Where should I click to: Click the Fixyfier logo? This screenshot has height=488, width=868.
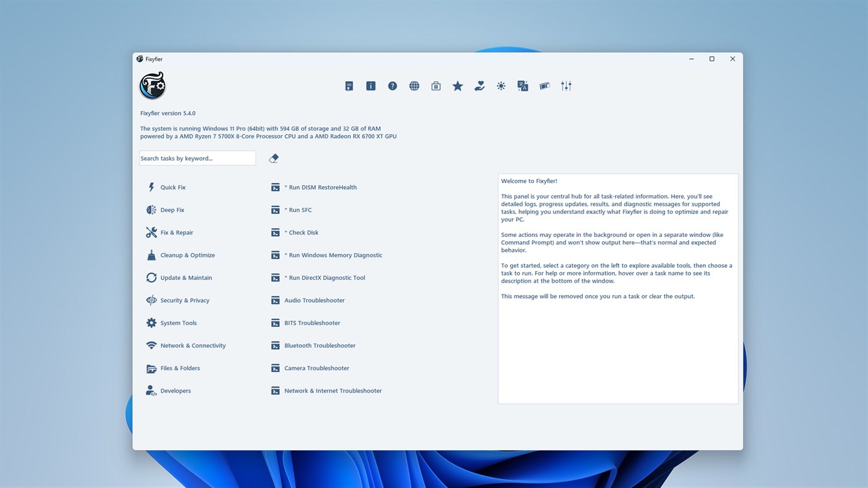coord(153,86)
